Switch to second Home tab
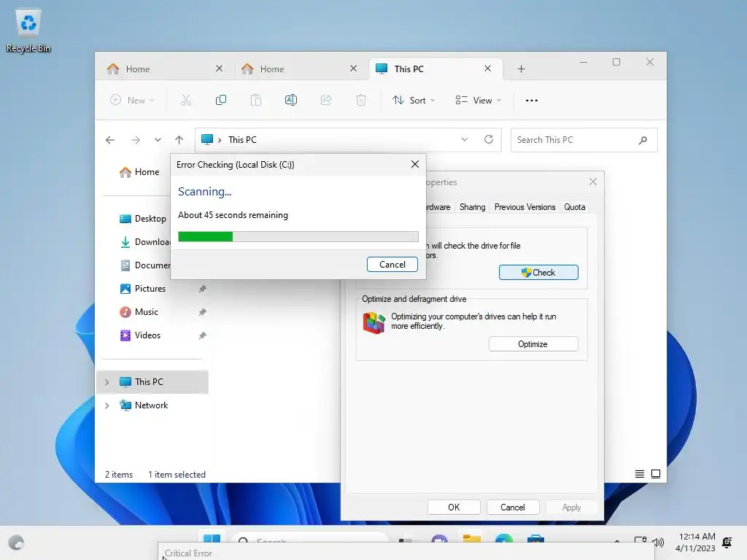The width and height of the screenshot is (747, 560). (x=299, y=69)
